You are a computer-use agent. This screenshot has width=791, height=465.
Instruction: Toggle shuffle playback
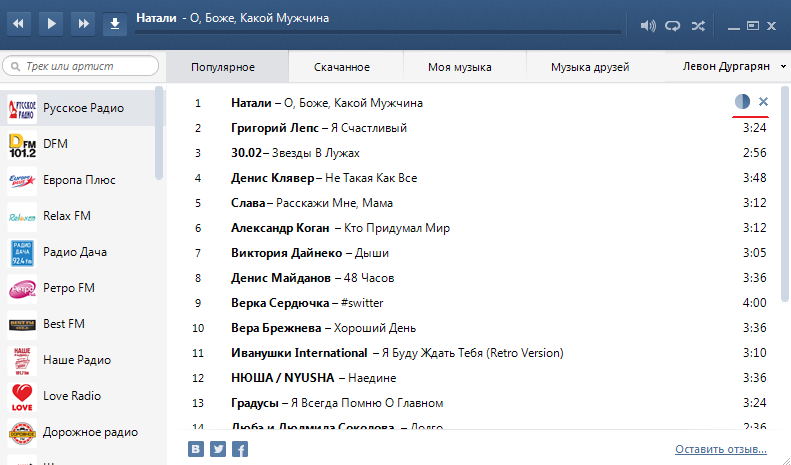pos(698,25)
